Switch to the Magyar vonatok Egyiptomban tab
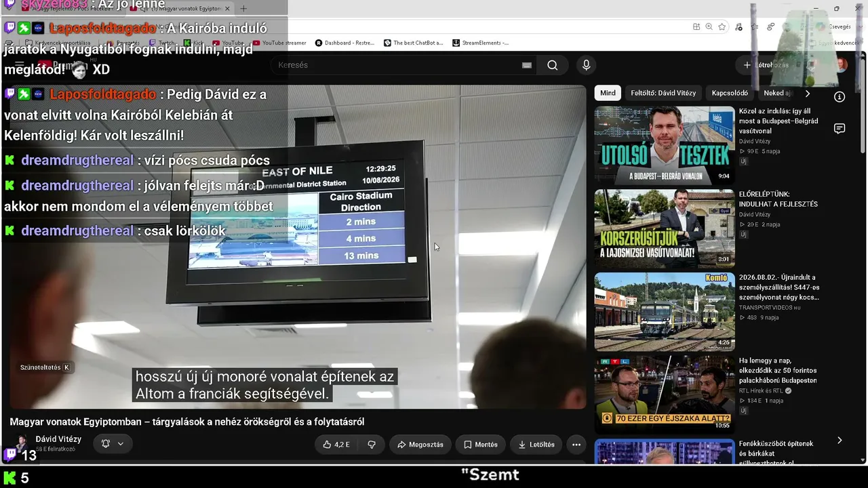 point(180,9)
